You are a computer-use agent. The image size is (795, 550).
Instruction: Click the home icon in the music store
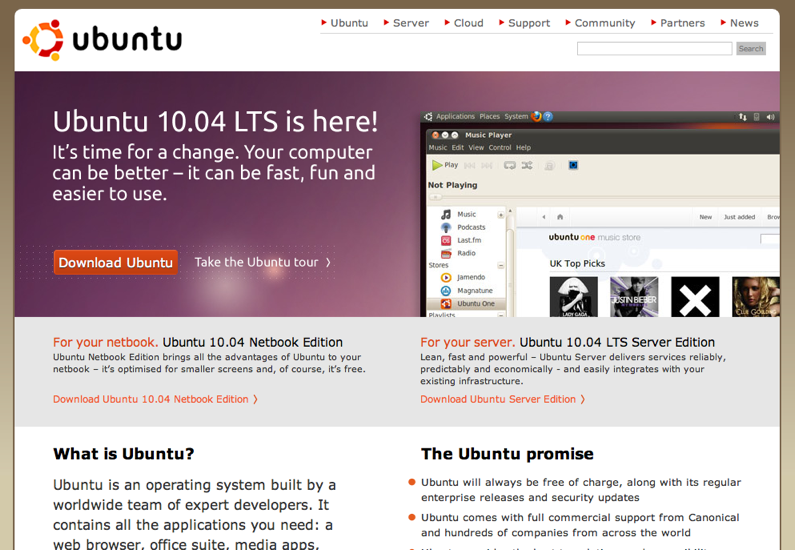pyautogui.click(x=560, y=217)
